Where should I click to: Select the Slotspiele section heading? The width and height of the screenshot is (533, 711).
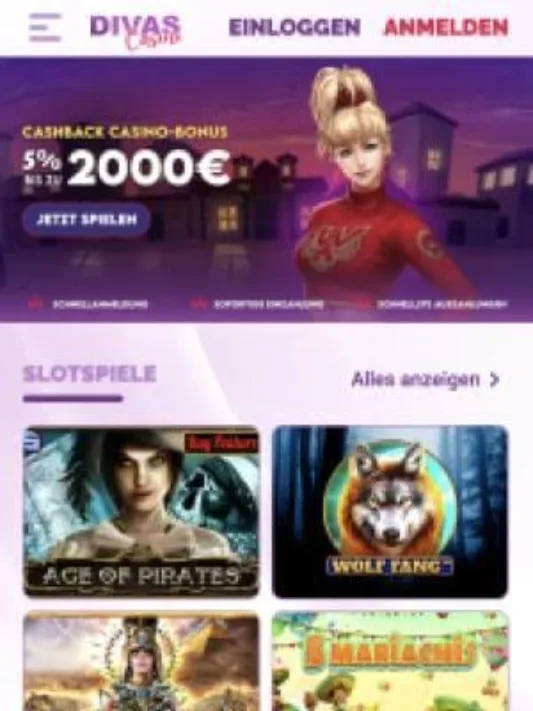click(x=89, y=375)
